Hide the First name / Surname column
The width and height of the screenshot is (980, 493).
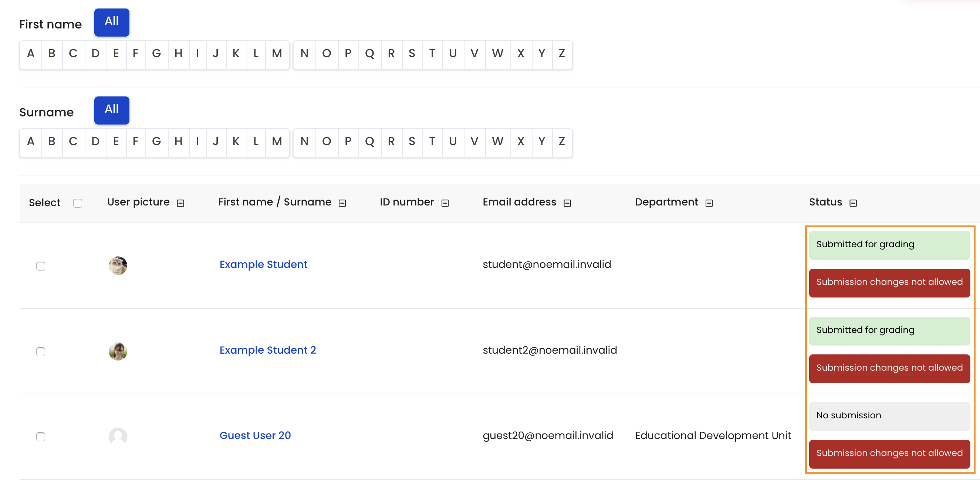[342, 203]
